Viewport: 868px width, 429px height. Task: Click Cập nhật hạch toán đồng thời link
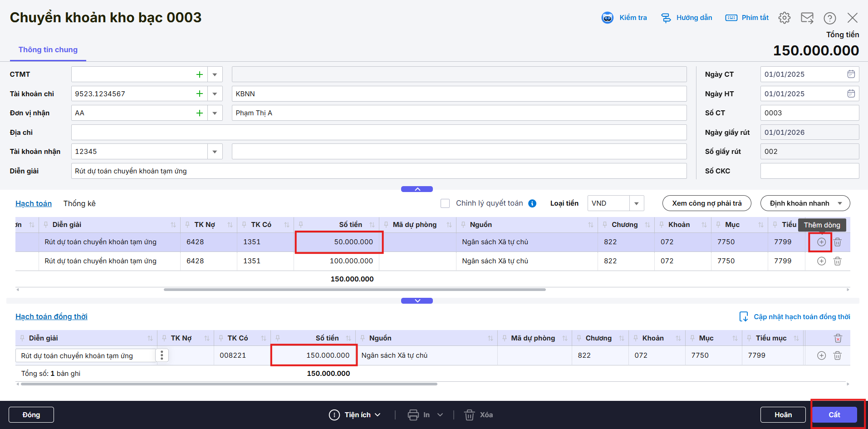coord(801,316)
